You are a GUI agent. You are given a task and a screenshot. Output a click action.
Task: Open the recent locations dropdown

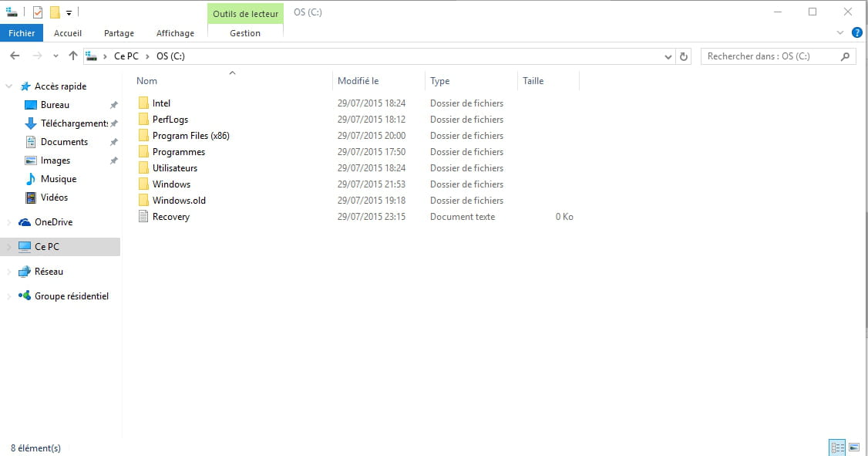coord(56,56)
